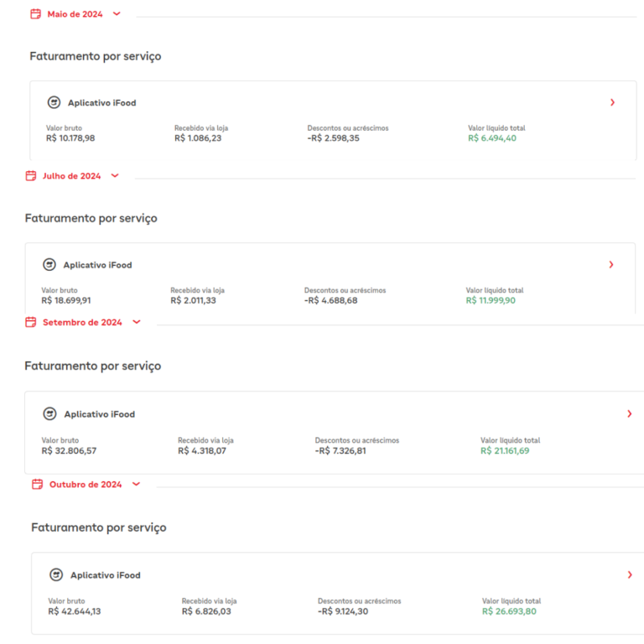Open the Julho de 2024 month dropdown arrow
The width and height of the screenshot is (644, 644).
click(115, 176)
